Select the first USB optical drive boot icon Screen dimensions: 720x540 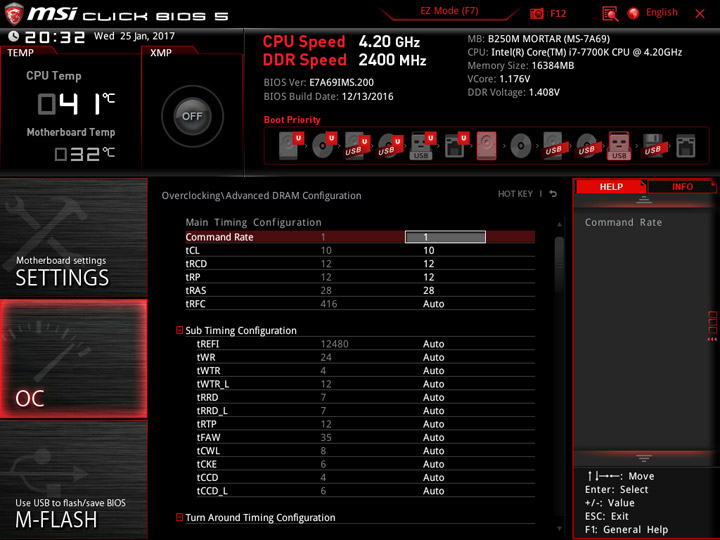coord(389,146)
